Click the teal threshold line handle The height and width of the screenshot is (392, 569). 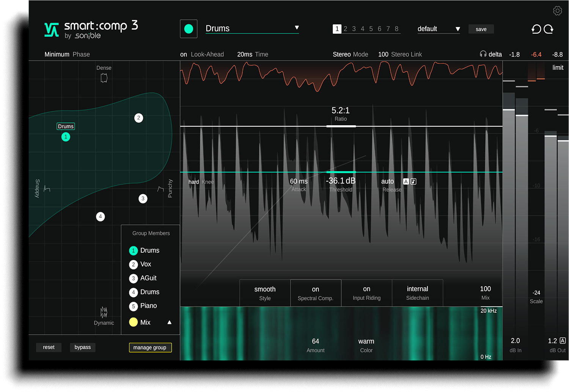[x=341, y=172]
